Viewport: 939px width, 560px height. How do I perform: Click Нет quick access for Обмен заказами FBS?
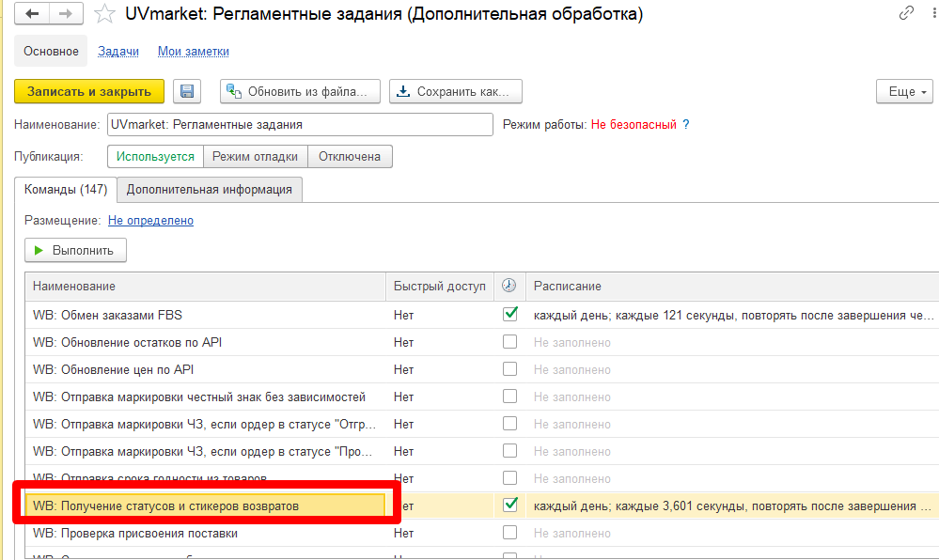403,315
